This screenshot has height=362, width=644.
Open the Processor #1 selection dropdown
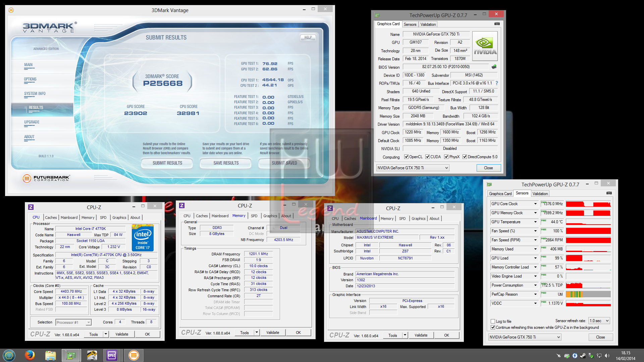pos(73,322)
